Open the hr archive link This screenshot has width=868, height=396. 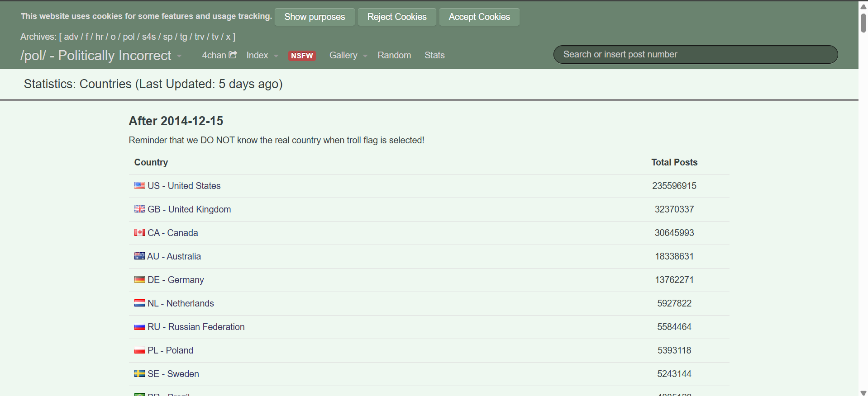[x=100, y=37]
